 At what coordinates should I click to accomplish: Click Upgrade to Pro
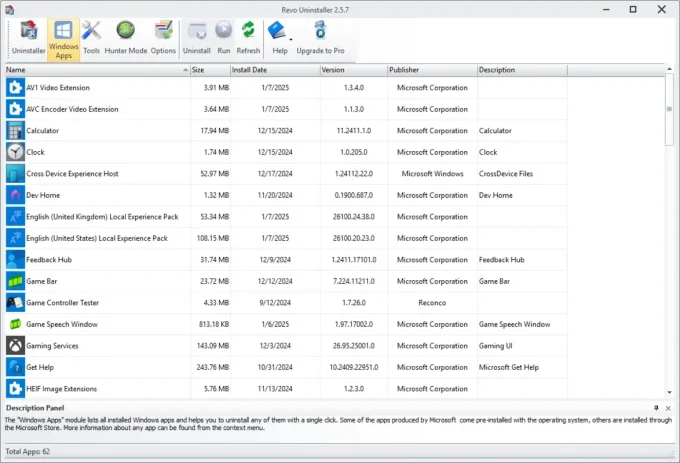[x=320, y=38]
